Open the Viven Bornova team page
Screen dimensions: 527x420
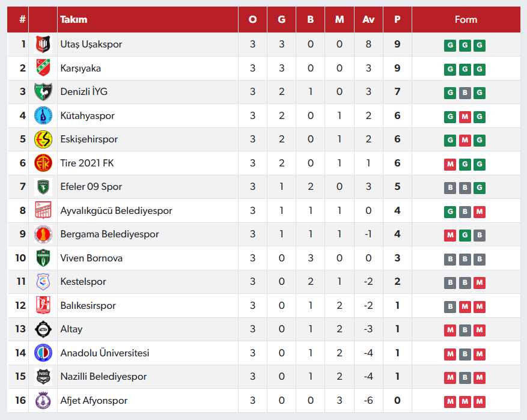pyautogui.click(x=91, y=258)
